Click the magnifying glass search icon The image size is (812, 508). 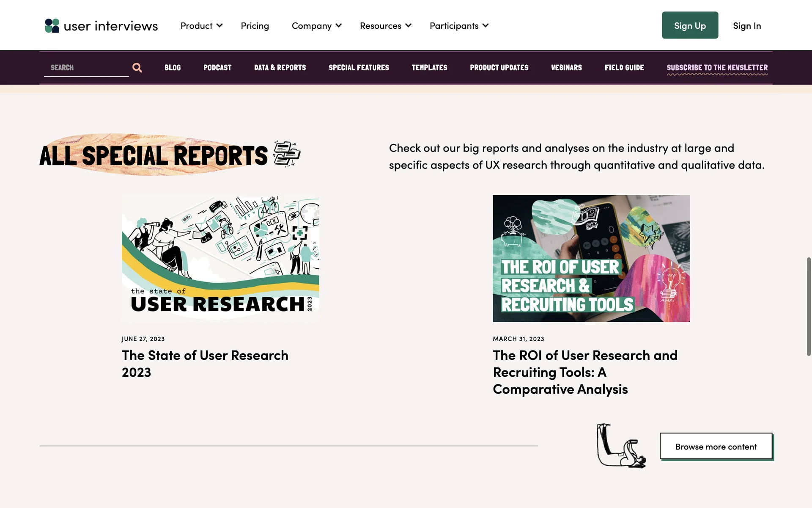pos(137,68)
